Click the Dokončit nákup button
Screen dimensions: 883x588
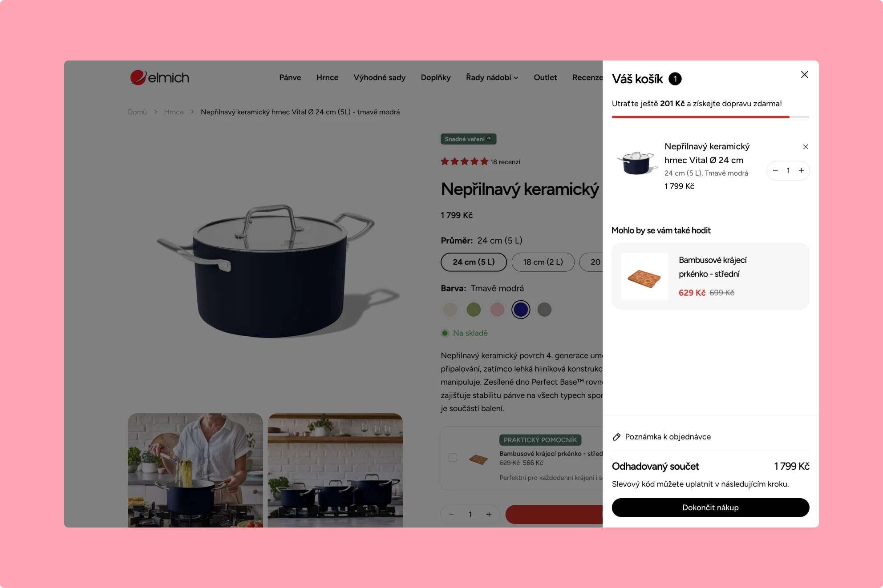point(710,507)
